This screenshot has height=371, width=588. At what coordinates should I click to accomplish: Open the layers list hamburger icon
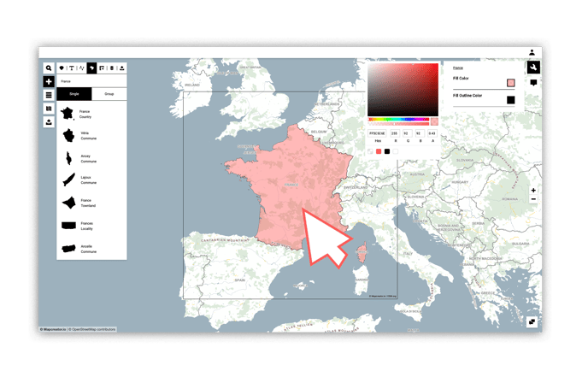pos(49,95)
